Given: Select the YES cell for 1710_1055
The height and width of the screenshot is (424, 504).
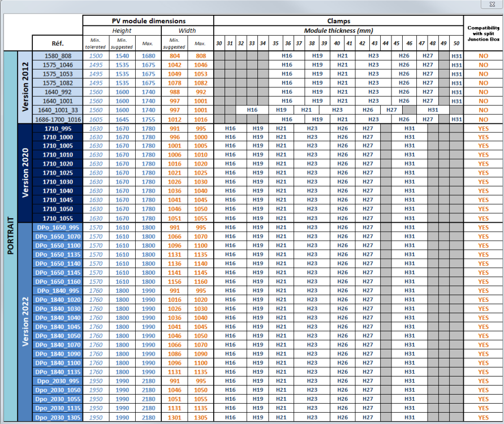Looking at the screenshot, I should [x=484, y=218].
